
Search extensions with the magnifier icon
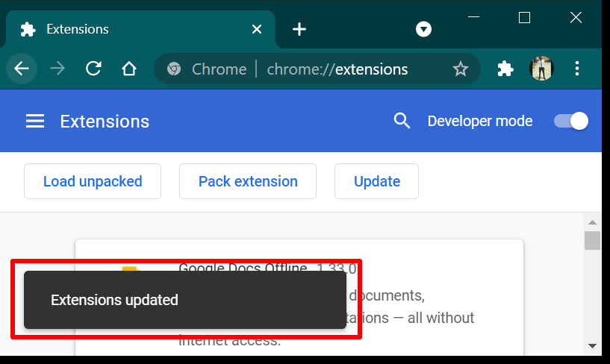click(402, 121)
